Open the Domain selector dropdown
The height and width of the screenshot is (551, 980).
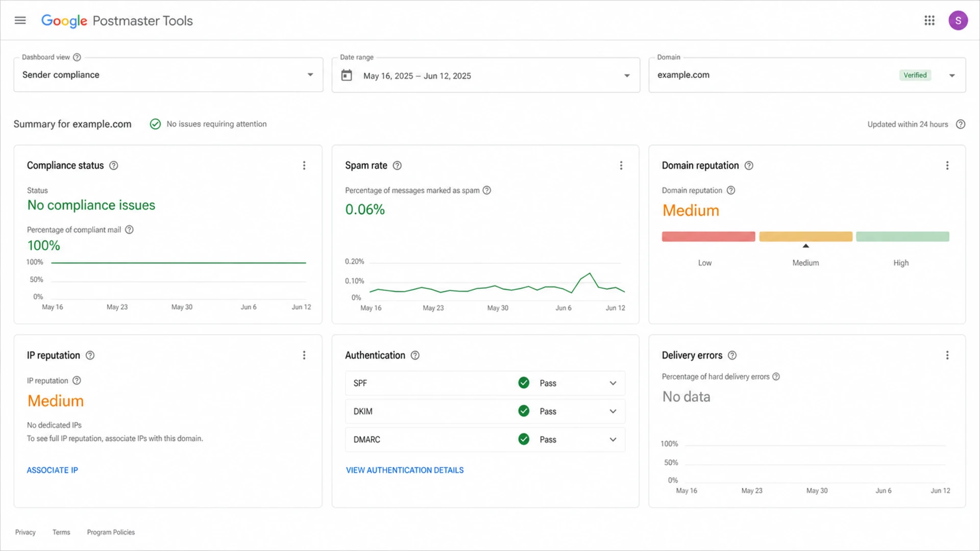pyautogui.click(x=807, y=75)
